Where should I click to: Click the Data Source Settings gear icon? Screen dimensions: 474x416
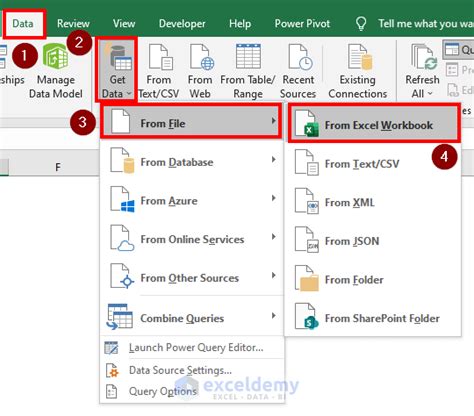pos(112,371)
